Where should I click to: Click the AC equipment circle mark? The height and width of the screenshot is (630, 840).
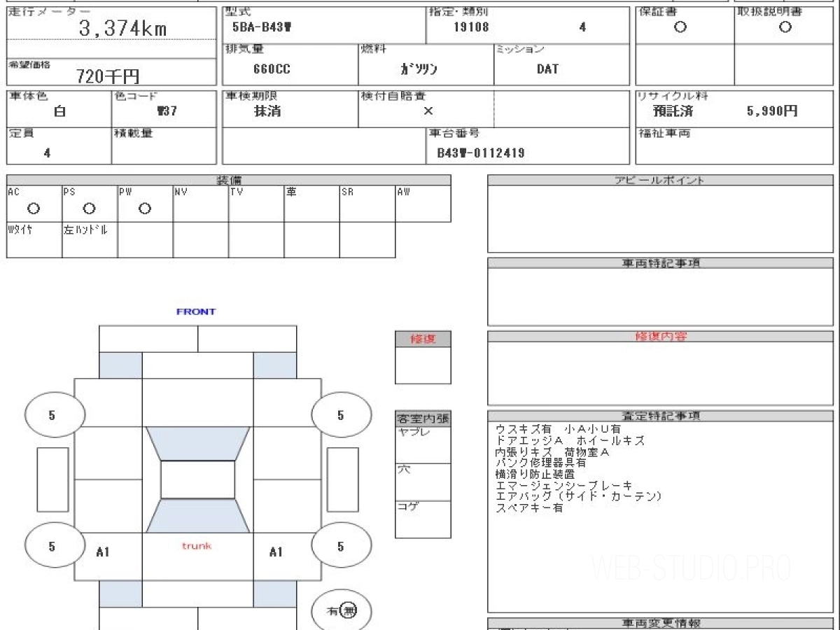click(33, 209)
